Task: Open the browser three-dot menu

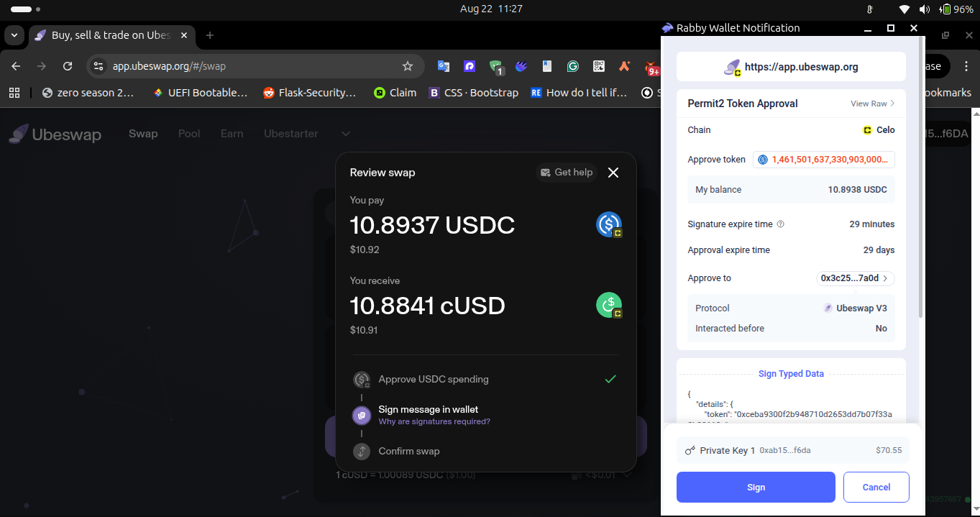Action: point(966,66)
